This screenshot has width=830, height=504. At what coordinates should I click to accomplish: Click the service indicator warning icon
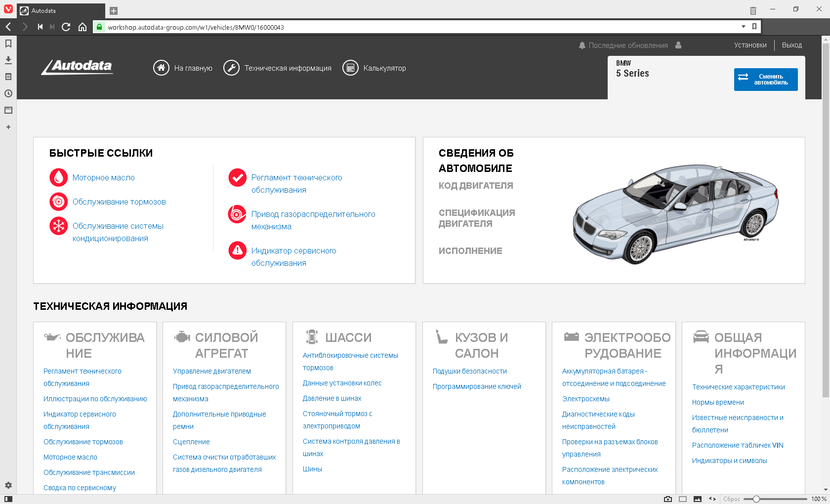pos(238,251)
